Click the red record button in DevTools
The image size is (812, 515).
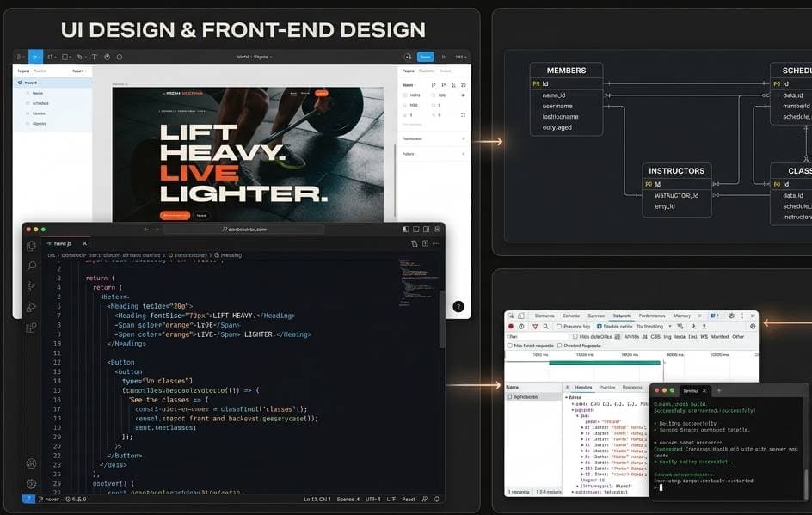(511, 327)
